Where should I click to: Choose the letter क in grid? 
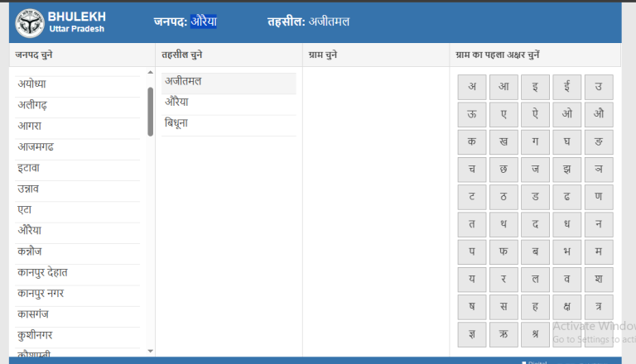[472, 141]
